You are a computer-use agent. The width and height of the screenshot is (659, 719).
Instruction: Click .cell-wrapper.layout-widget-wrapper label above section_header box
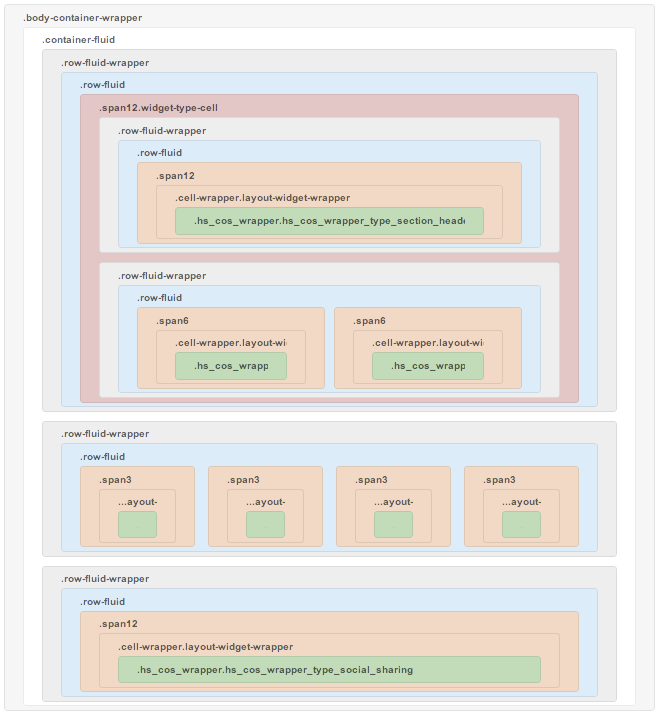pos(262,198)
